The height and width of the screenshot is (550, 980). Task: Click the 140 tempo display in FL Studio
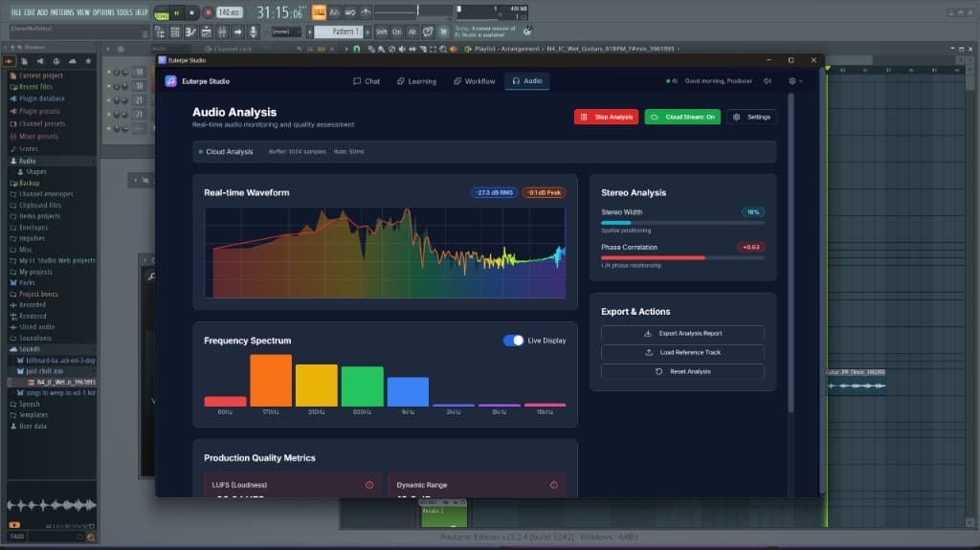tap(230, 12)
